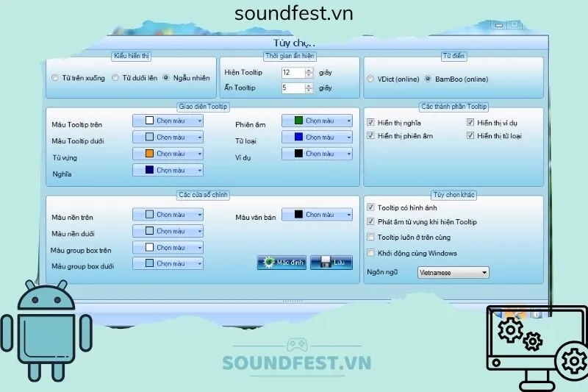Screen dimensions: 588x392
Task: Click the gamepad icon above SOUNDFEST.VN logo
Action: 295,344
